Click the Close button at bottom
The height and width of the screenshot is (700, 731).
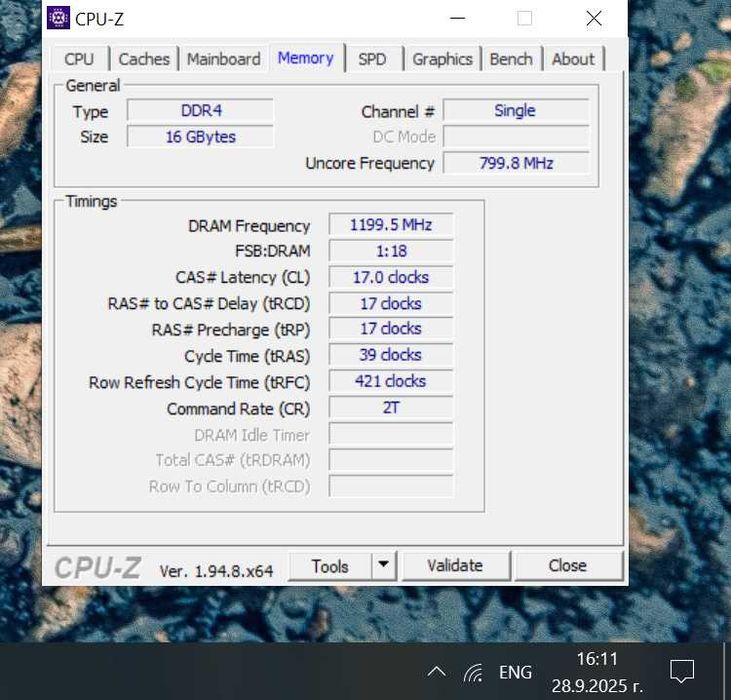(568, 566)
